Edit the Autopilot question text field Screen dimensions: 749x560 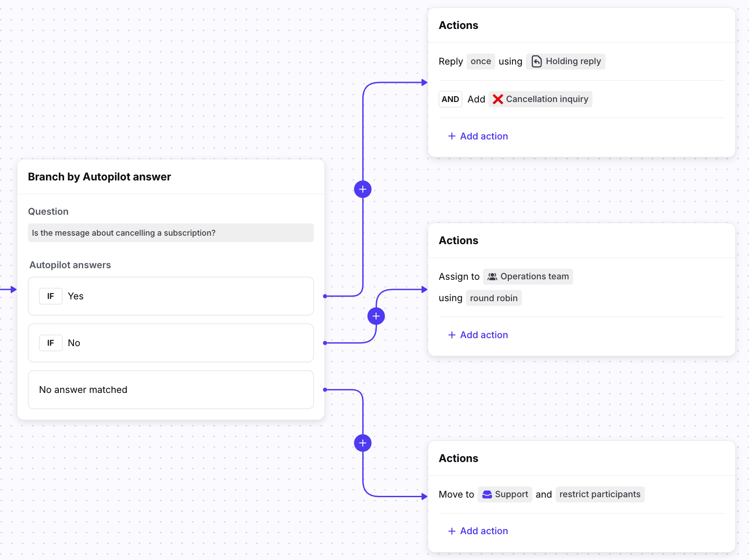(171, 233)
